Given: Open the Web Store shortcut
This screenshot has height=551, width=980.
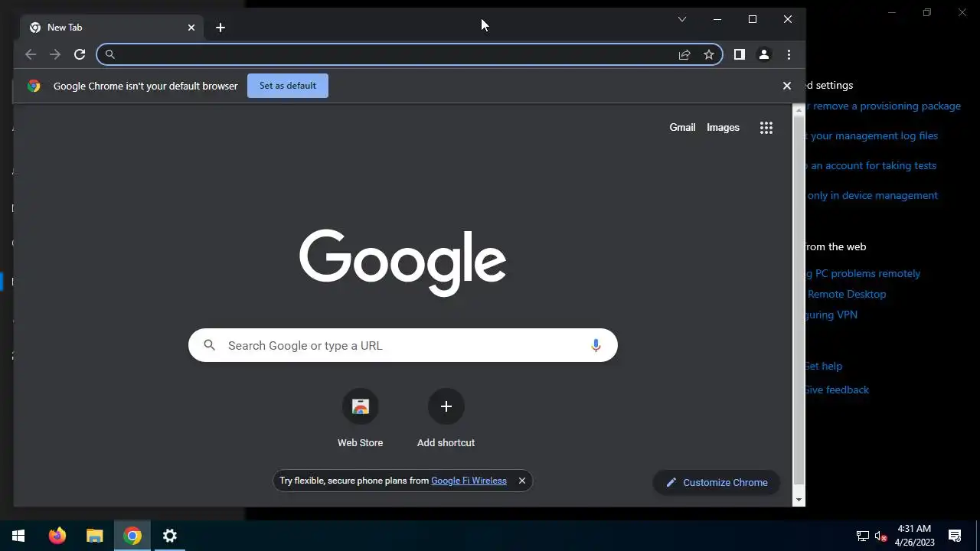Looking at the screenshot, I should (361, 419).
